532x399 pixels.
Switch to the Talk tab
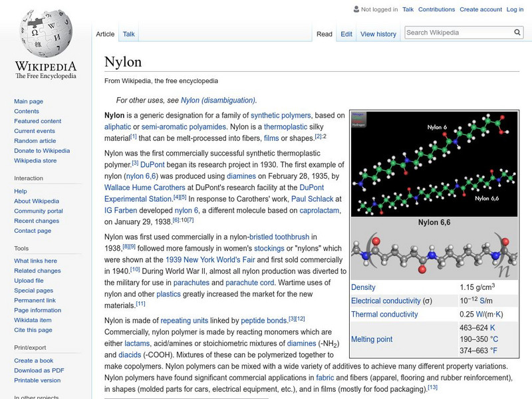[128, 34]
